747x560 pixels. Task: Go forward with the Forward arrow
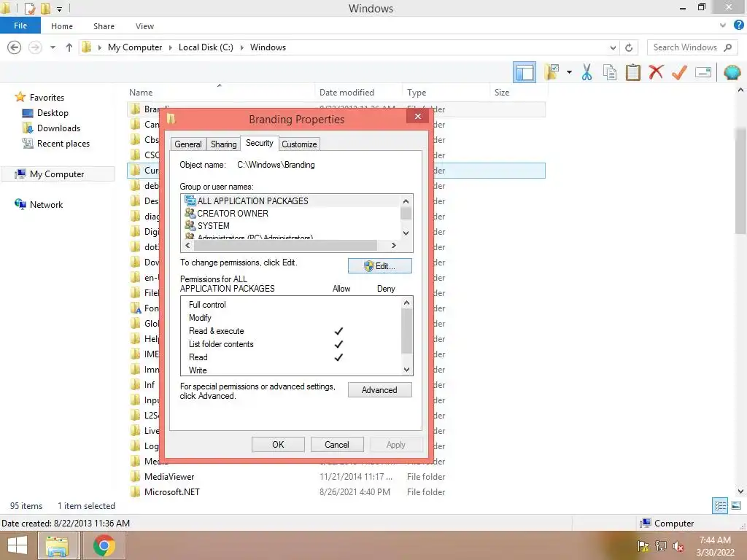[x=35, y=47]
